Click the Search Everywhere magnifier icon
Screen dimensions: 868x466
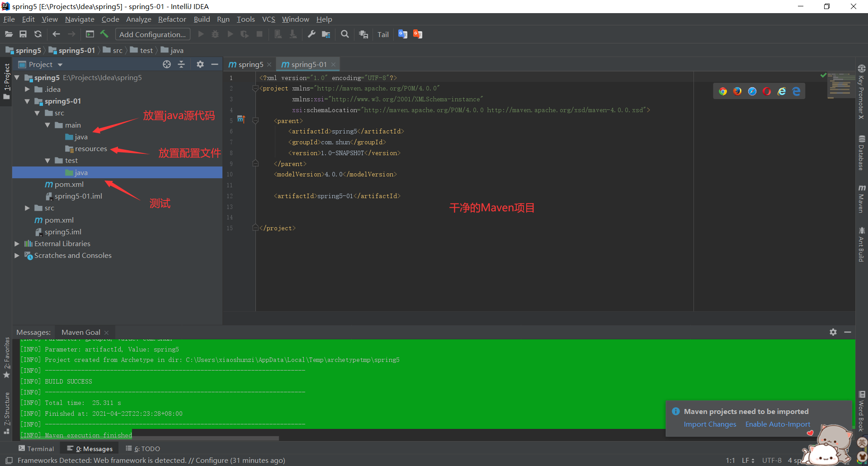(x=345, y=34)
